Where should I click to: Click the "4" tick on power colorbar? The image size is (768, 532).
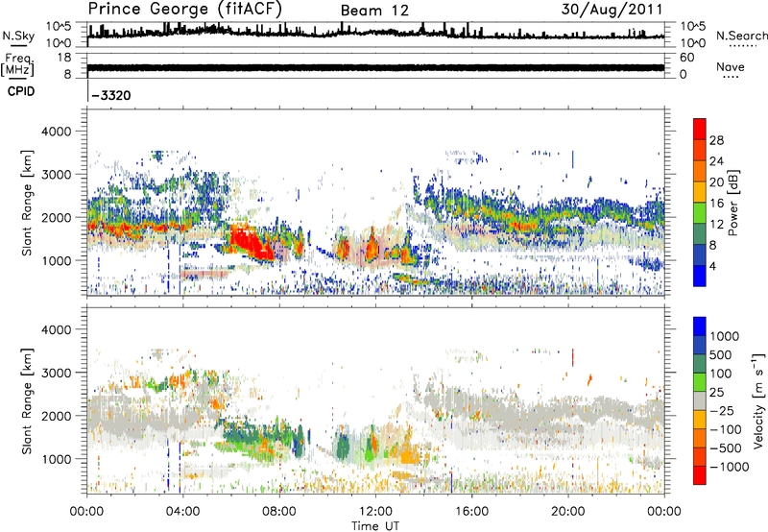[712, 266]
